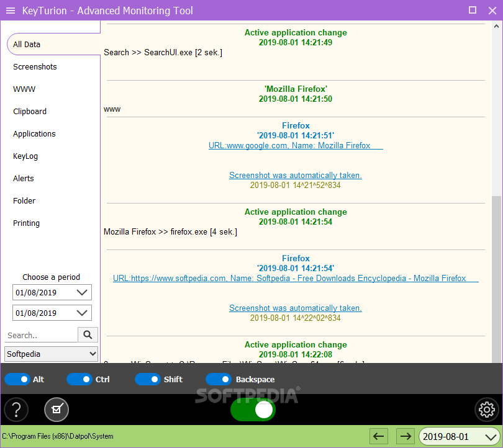
Task: Open the Applications section
Action: coord(34,134)
